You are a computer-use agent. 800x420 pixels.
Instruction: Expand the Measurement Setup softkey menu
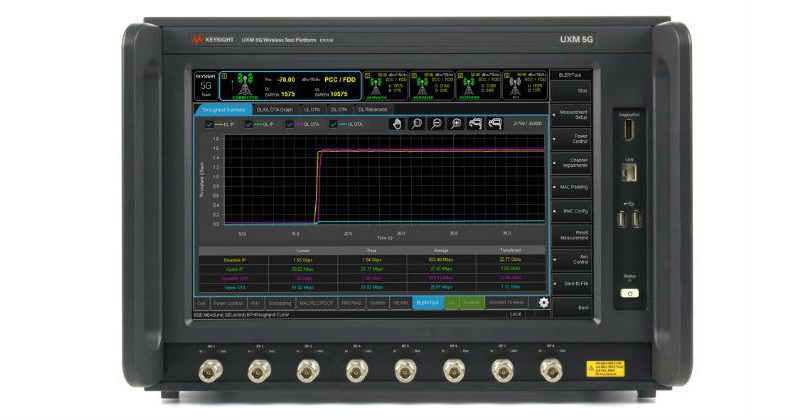coord(571,115)
